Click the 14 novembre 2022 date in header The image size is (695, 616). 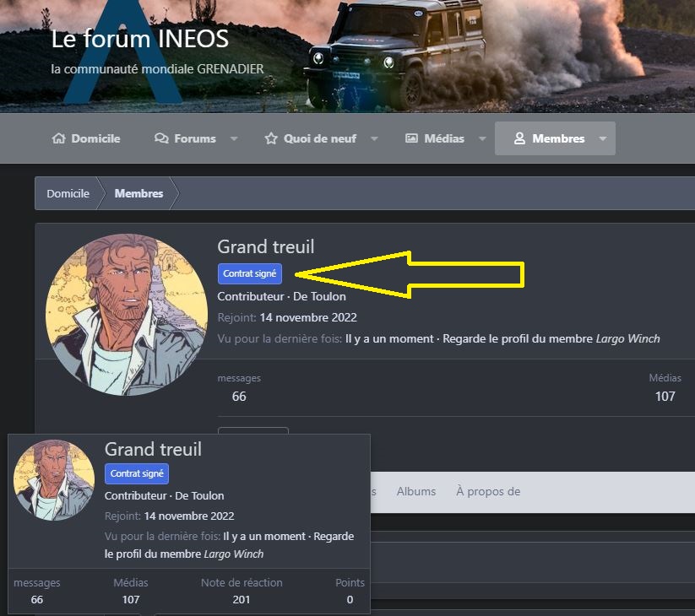coord(308,317)
